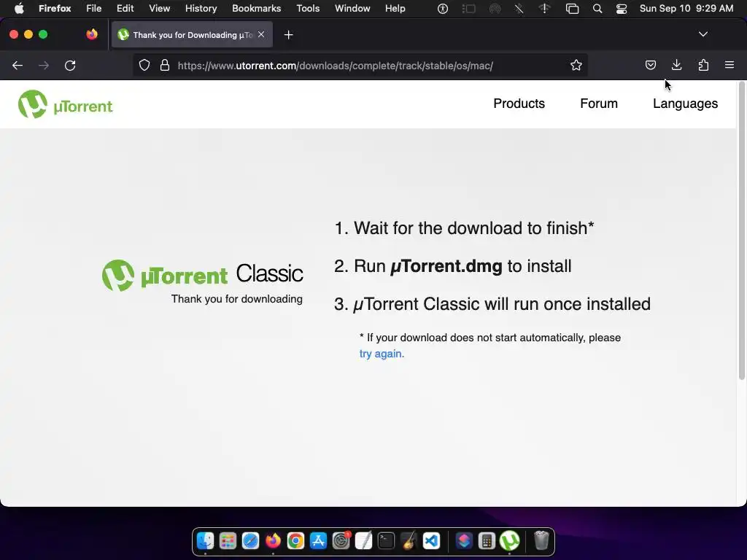Open µTorrent from the Dock
Image resolution: width=747 pixels, height=560 pixels.
(509, 540)
